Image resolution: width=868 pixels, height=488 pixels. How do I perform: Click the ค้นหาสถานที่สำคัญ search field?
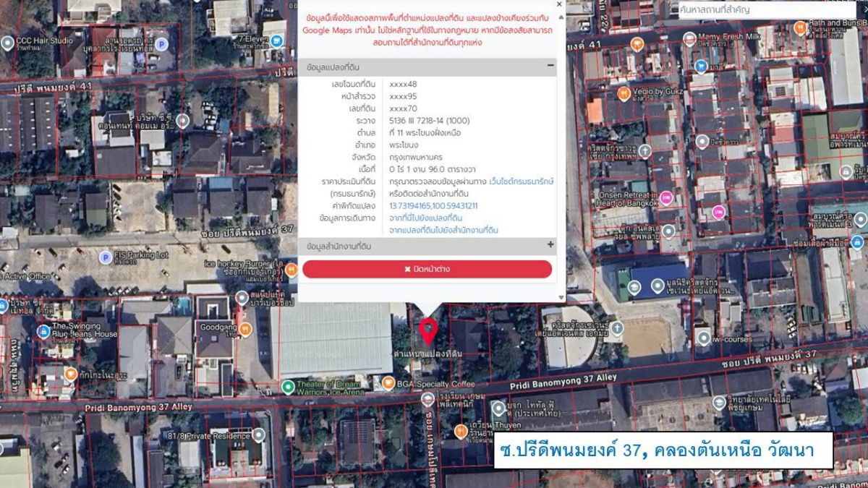click(x=767, y=9)
